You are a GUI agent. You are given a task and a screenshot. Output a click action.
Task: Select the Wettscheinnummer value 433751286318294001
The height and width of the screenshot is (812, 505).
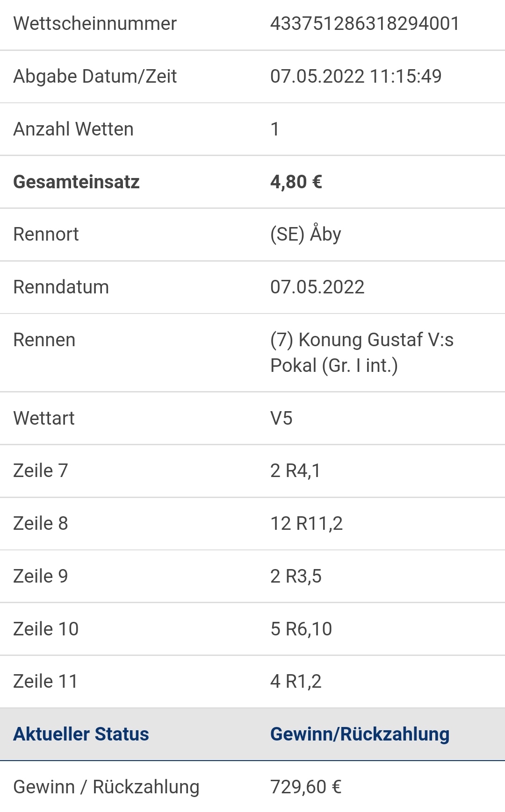pos(365,23)
